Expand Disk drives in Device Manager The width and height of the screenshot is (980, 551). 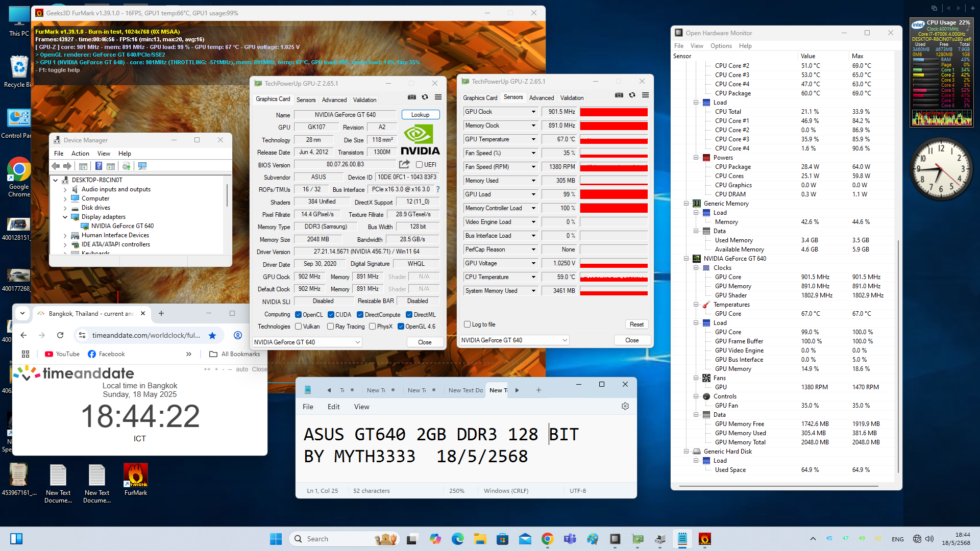coord(65,208)
